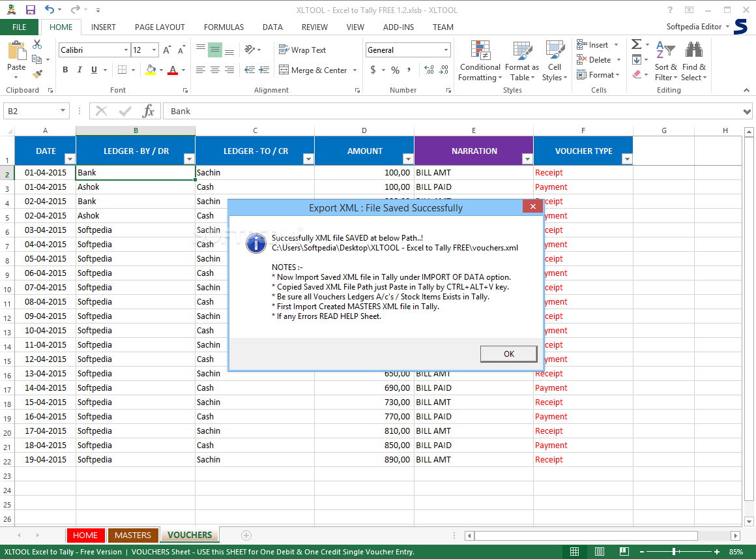
Task: Apply the Comma Style format
Action: click(409, 70)
